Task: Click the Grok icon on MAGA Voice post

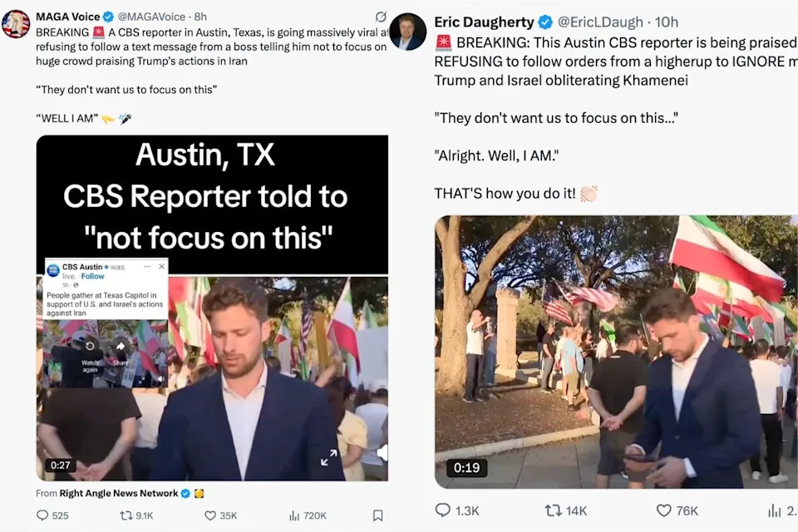Action: point(381,17)
